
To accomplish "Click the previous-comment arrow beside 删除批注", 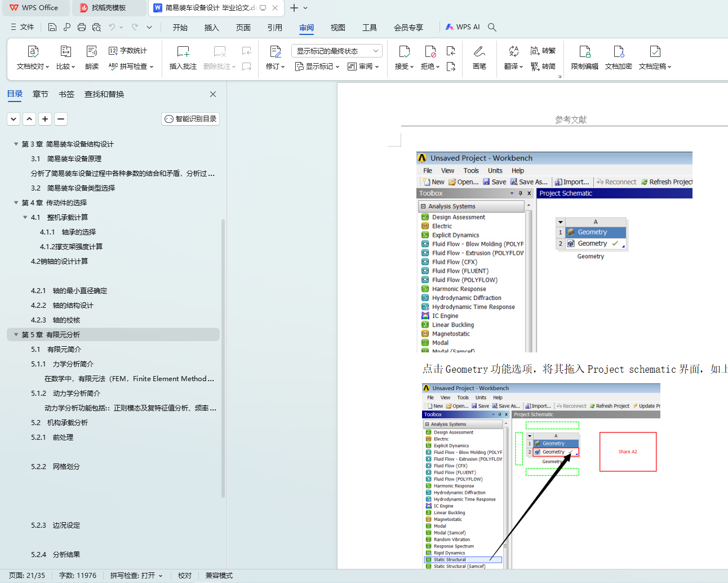I will click(x=246, y=51).
